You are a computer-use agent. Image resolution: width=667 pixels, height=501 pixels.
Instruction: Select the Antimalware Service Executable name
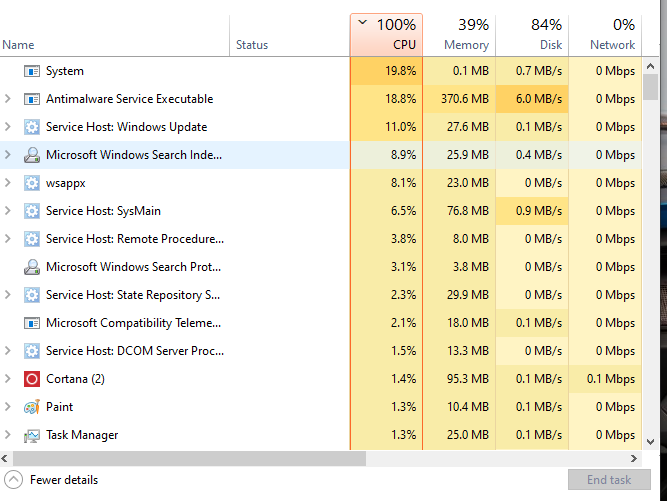point(130,99)
